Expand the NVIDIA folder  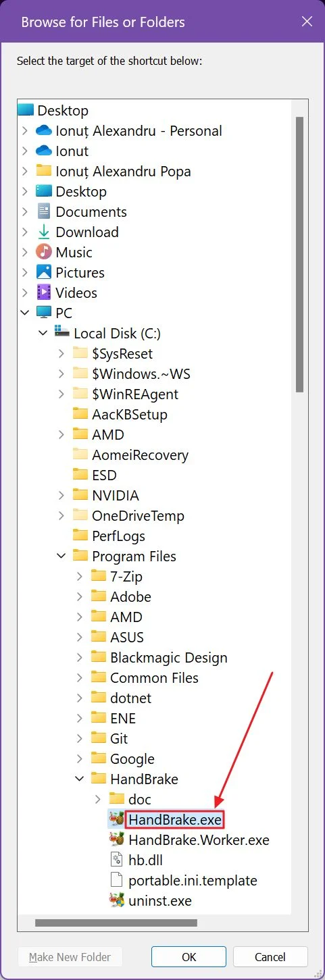click(61, 495)
